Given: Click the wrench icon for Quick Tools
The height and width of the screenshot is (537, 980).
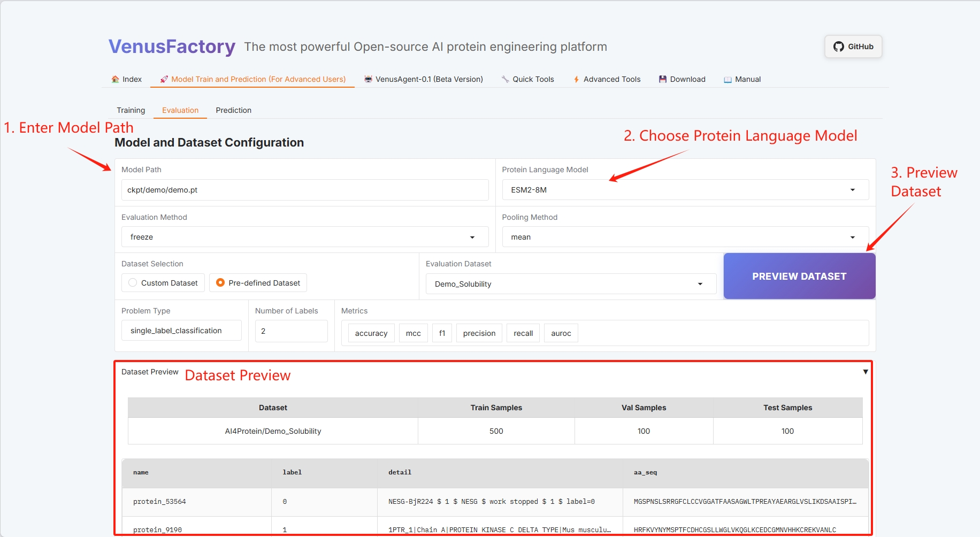Looking at the screenshot, I should pos(505,79).
